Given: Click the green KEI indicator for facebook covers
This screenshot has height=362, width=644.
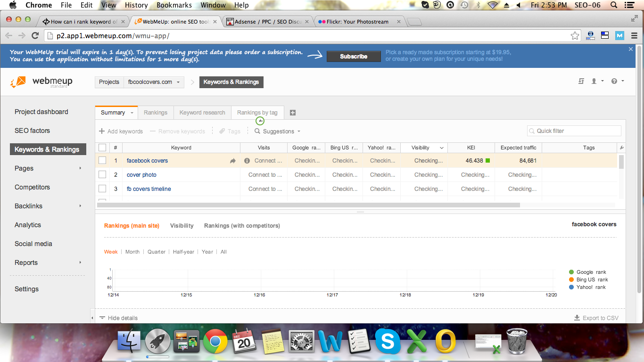Looking at the screenshot, I should pos(487,161).
